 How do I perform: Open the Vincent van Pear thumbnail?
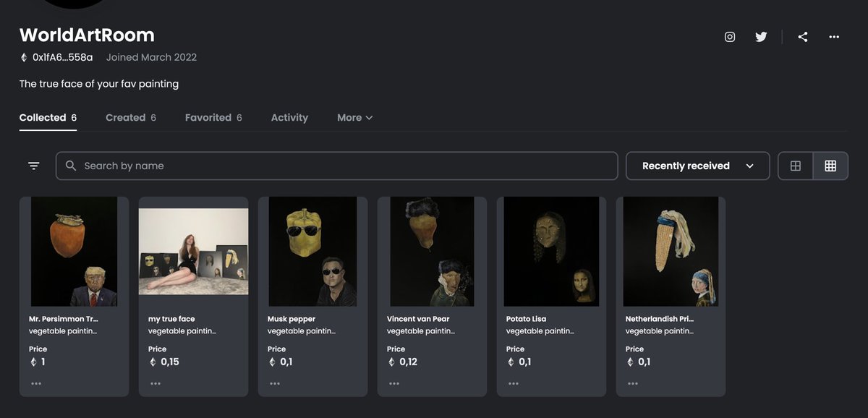click(x=432, y=251)
